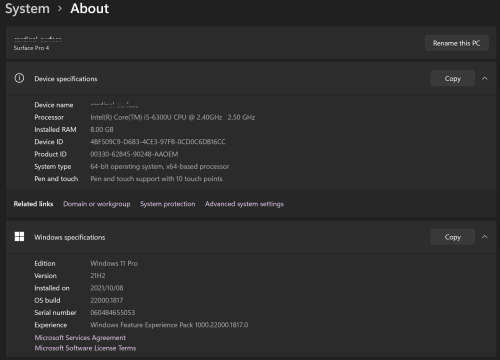The height and width of the screenshot is (360, 500).
Task: Click the Surface Pro 4 model label
Action: 31,48
